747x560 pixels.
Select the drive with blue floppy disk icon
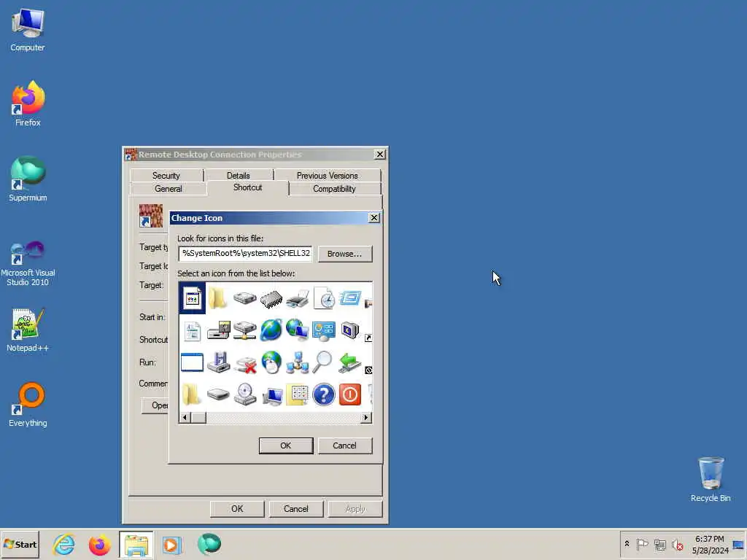pyautogui.click(x=219, y=362)
